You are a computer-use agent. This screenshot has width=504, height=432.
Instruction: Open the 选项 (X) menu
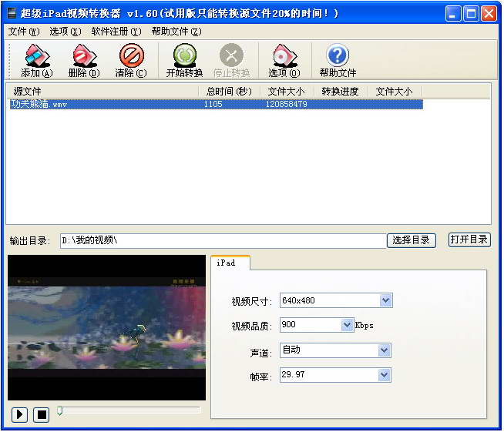(66, 32)
